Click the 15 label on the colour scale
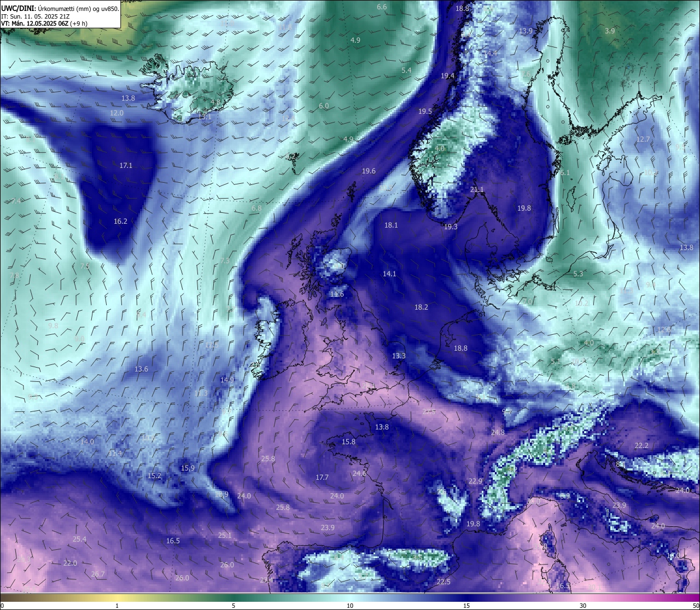700x610 pixels. pyautogui.click(x=466, y=606)
